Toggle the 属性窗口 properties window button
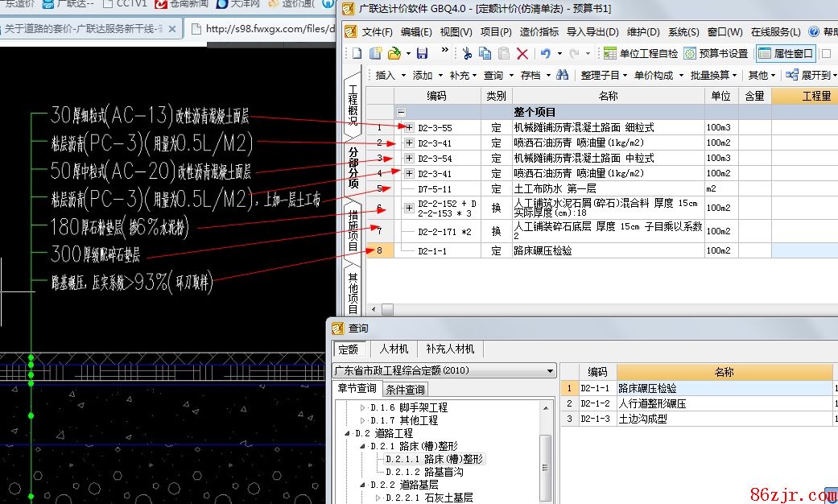The width and height of the screenshot is (838, 504). (x=786, y=53)
